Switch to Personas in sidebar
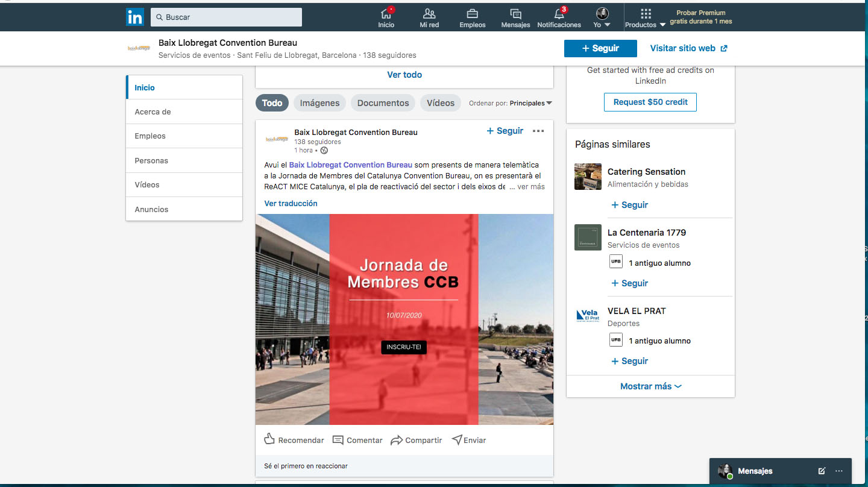 151,161
